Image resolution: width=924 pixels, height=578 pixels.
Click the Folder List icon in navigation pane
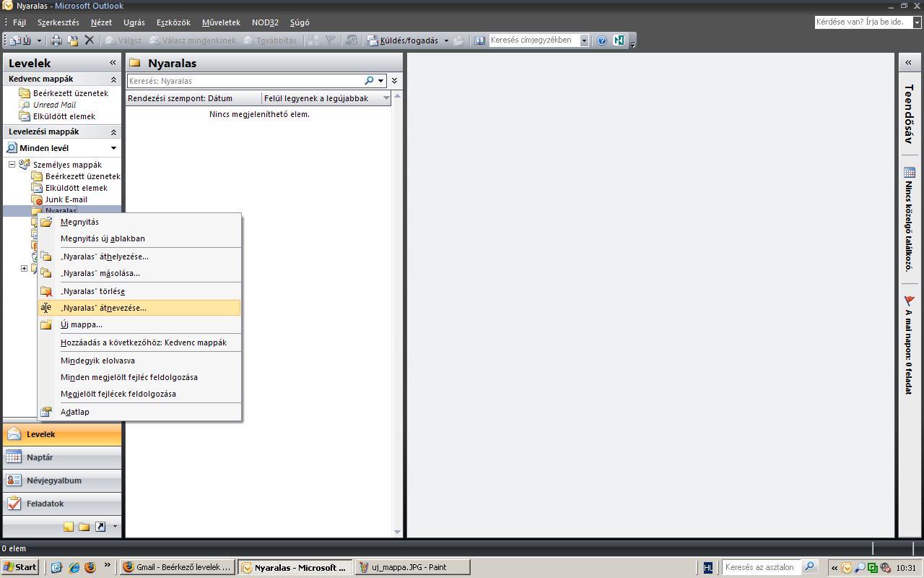pyautogui.click(x=84, y=527)
